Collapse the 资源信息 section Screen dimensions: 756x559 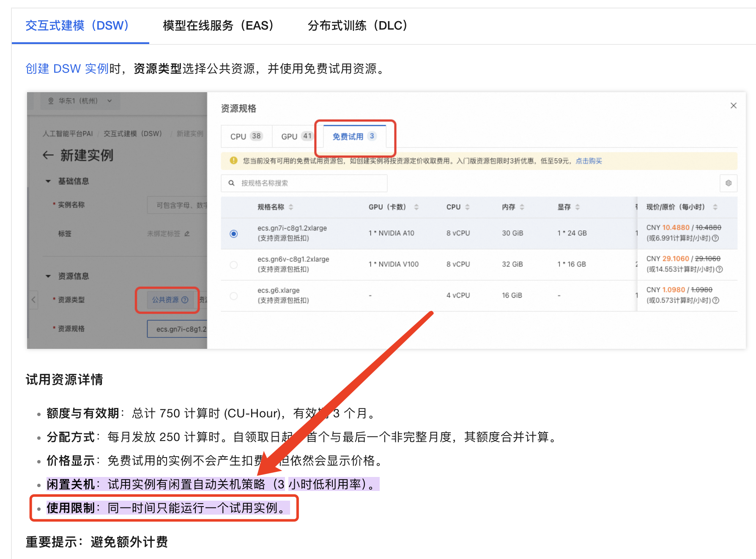tap(48, 276)
